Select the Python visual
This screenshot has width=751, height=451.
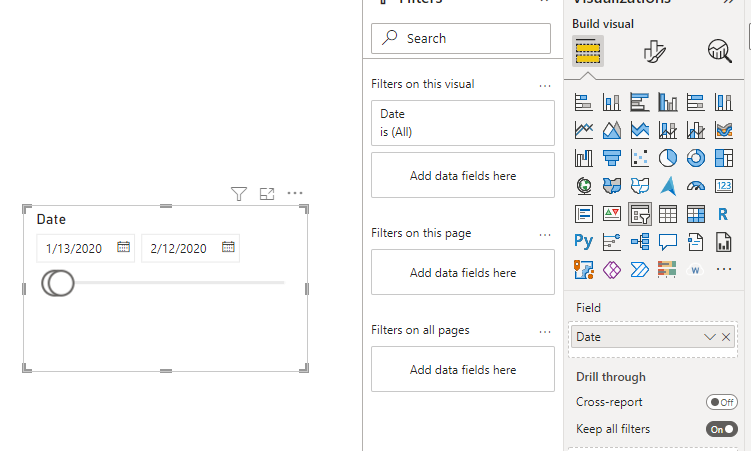tap(583, 241)
